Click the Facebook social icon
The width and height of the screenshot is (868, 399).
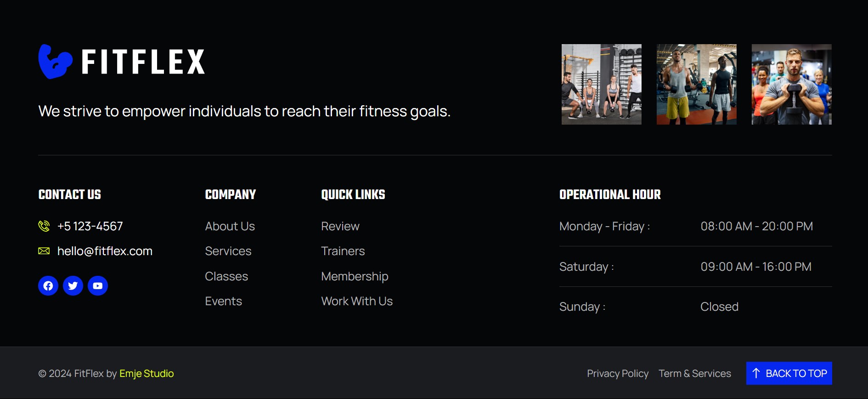[x=48, y=285]
